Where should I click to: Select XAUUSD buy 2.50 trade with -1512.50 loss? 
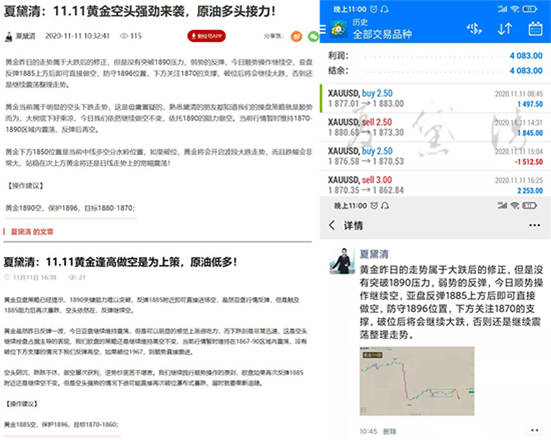click(x=435, y=156)
